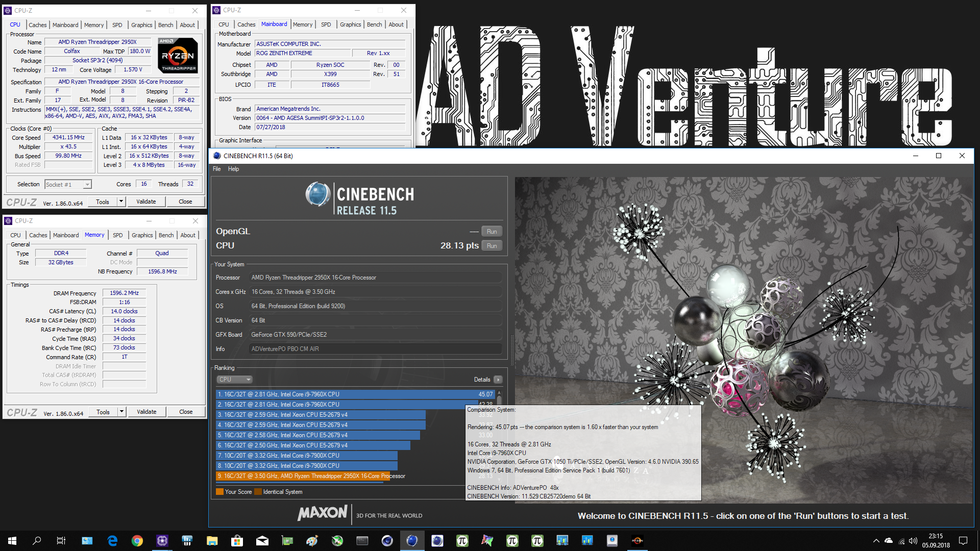Open Task View from the taskbar
980x551 pixels.
(x=61, y=541)
